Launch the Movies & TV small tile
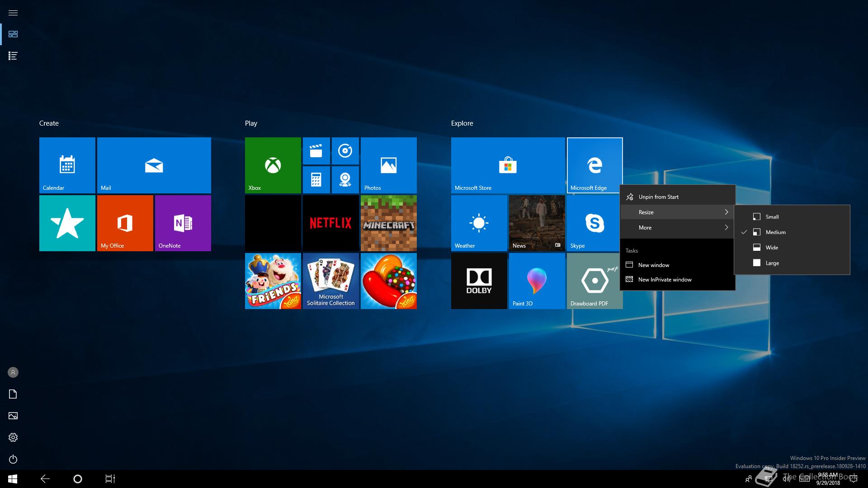 pyautogui.click(x=316, y=151)
